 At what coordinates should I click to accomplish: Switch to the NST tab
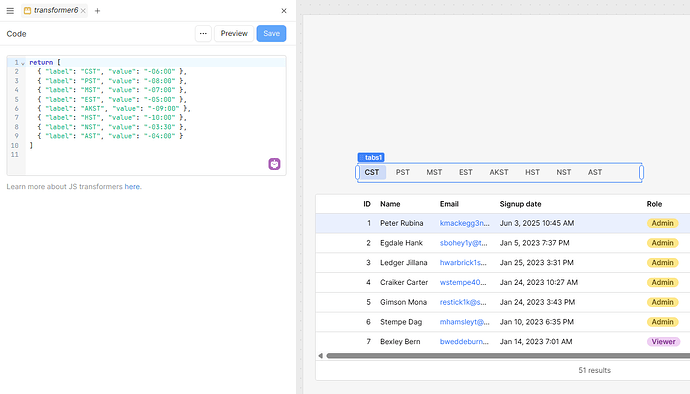tap(564, 172)
